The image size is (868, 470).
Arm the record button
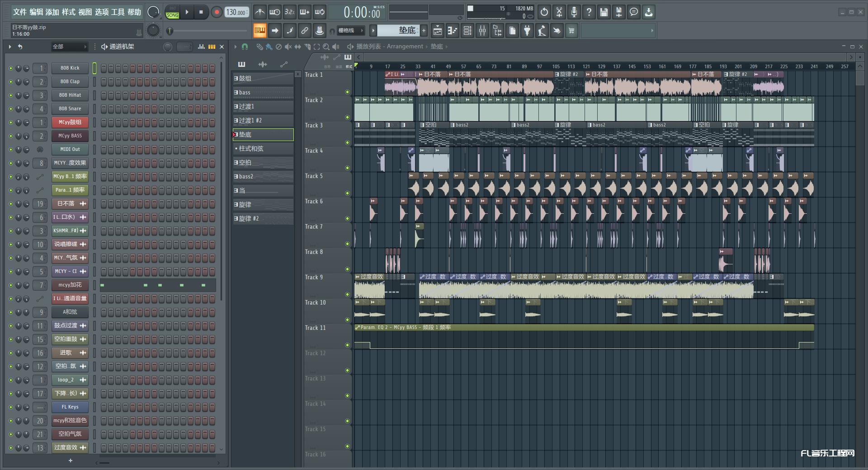[x=217, y=12]
